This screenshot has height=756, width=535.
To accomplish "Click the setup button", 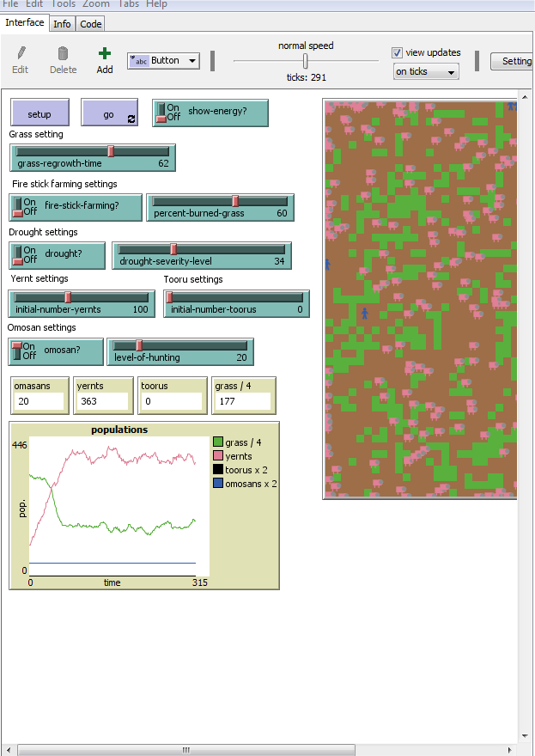I will tap(40, 113).
